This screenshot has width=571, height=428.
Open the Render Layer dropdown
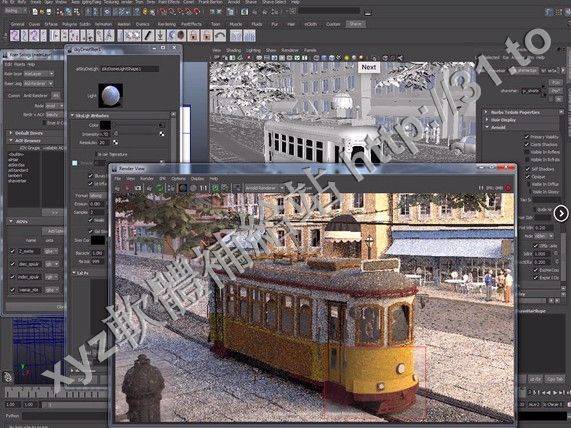coord(39,74)
